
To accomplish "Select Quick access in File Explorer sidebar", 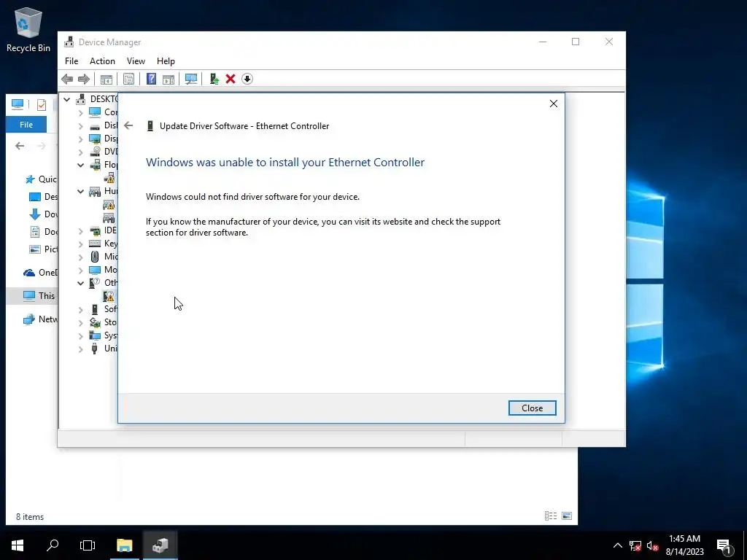I will 41,179.
